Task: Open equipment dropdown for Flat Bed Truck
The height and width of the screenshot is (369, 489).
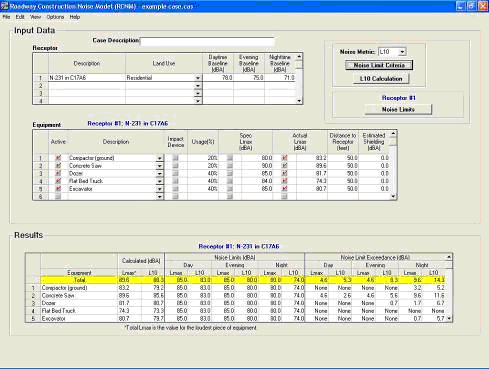Action: click(x=160, y=181)
